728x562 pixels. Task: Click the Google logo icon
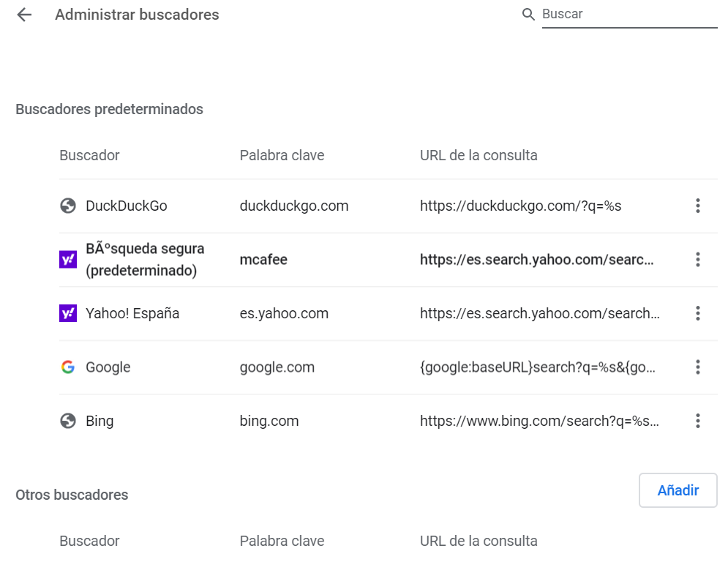coord(68,367)
